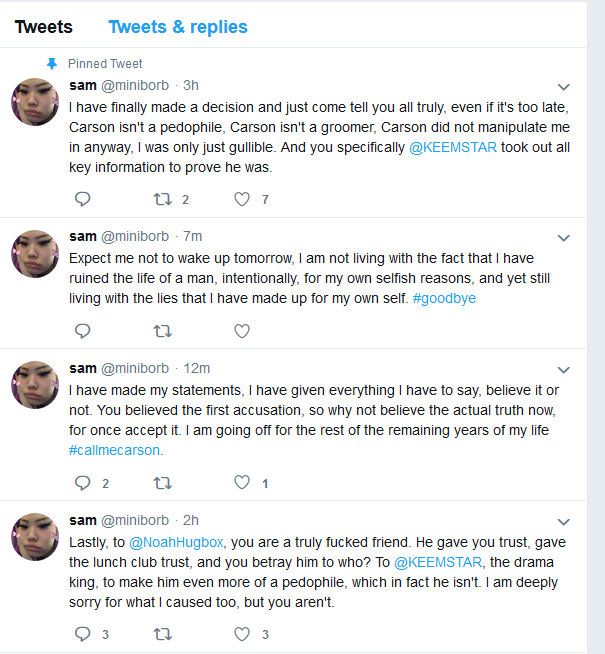The image size is (605, 654).
Task: Open options chevron on pinned tweet
Action: click(x=564, y=87)
